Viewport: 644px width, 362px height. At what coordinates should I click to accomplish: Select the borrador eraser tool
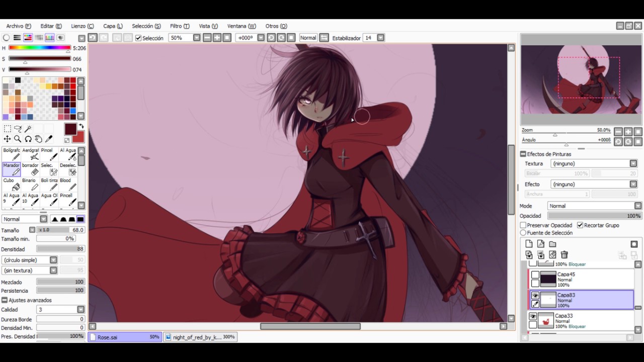31,169
